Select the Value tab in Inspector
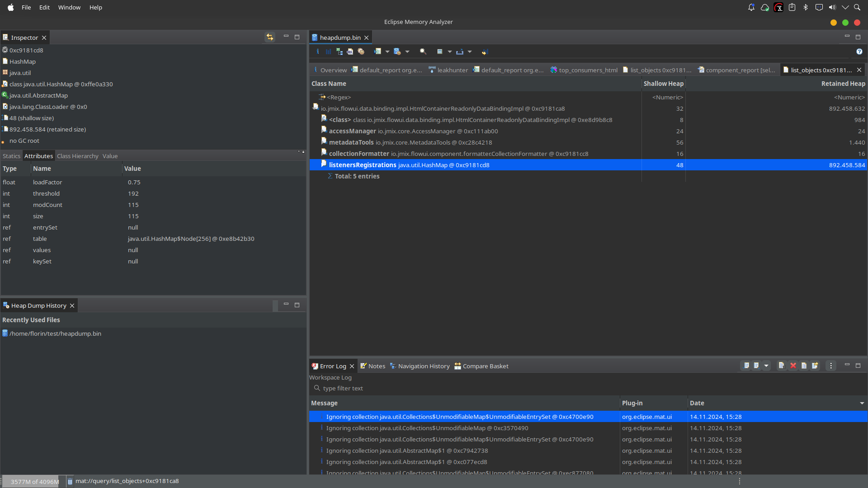 click(110, 156)
